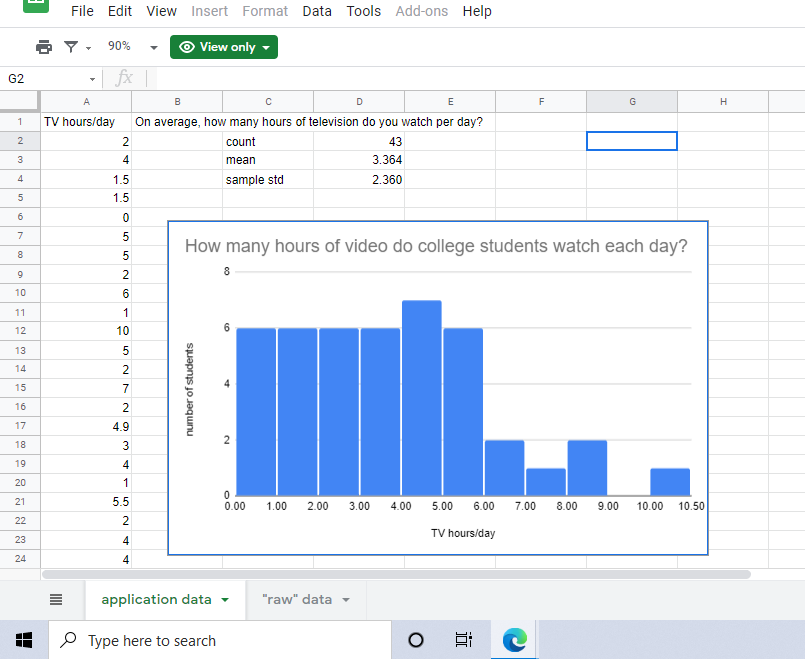This screenshot has height=659, width=805.
Task: Open the all sheets list icon
Action: click(x=56, y=599)
